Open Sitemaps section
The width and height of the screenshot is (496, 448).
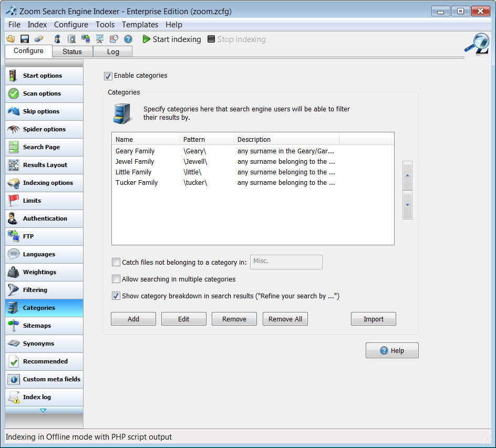(44, 326)
